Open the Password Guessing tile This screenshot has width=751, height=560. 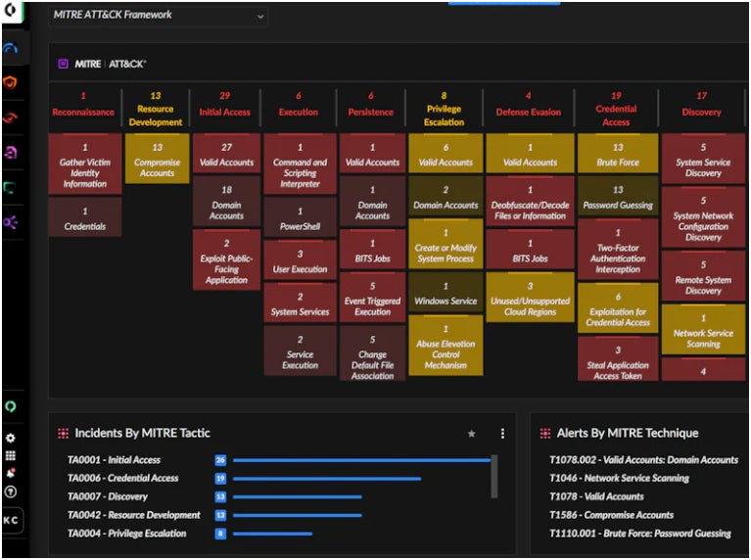point(618,197)
